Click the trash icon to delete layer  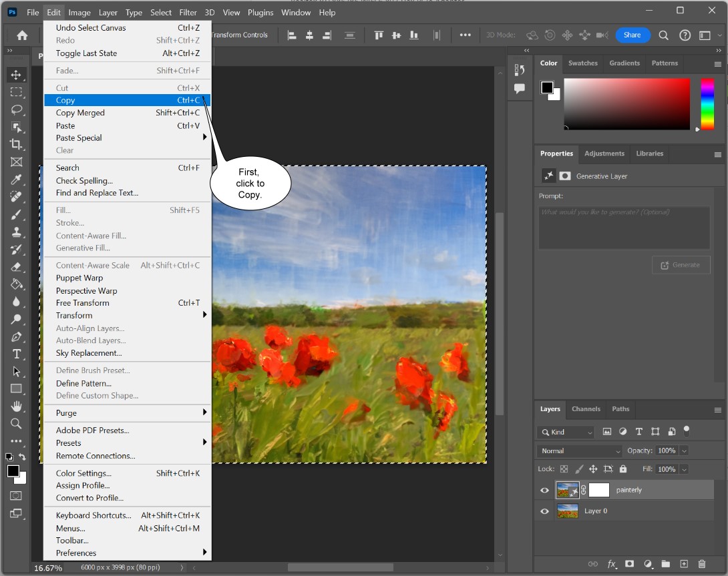tap(701, 564)
